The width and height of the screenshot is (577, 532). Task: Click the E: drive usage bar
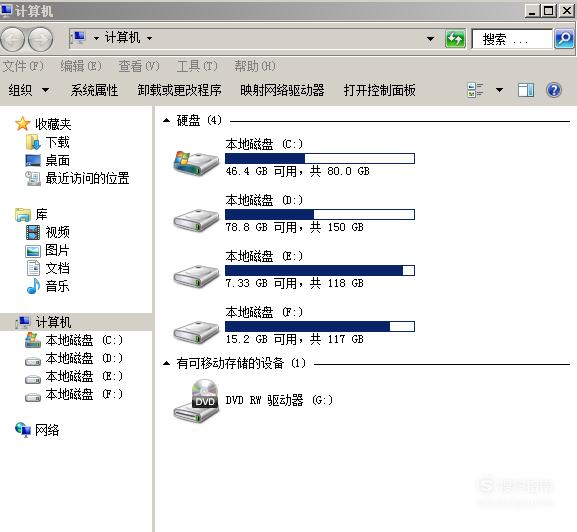320,270
